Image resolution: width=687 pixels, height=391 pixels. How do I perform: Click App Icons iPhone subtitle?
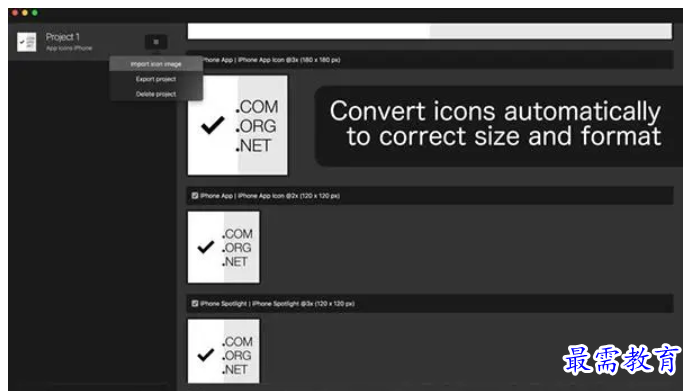(x=69, y=48)
